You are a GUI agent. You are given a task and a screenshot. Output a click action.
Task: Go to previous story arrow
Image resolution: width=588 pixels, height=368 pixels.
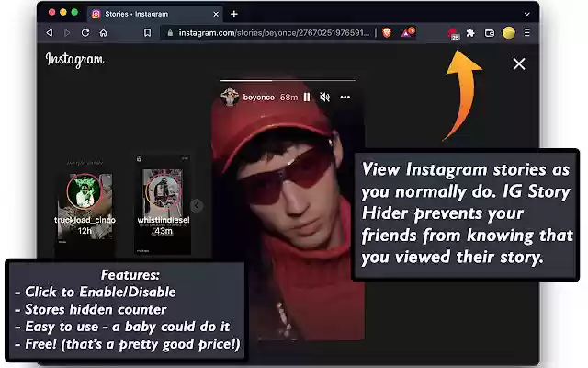click(197, 205)
